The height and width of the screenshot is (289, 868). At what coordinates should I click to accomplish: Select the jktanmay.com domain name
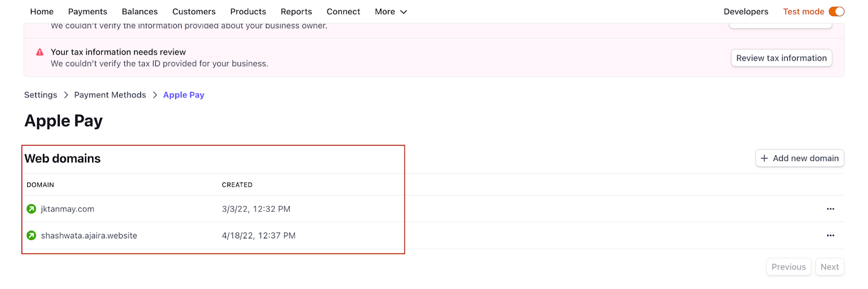tap(68, 209)
